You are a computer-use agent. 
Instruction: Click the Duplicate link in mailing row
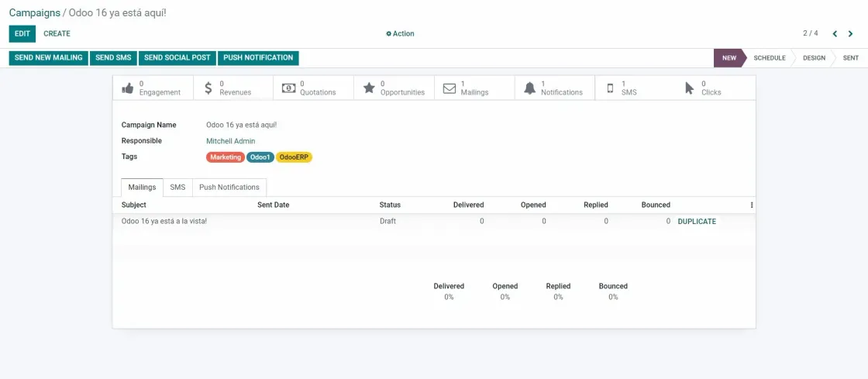(697, 222)
